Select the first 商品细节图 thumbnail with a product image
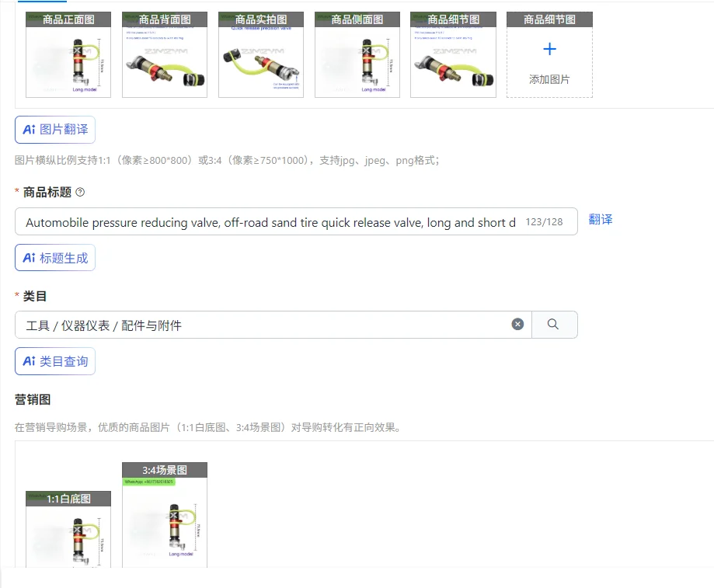The height and width of the screenshot is (588, 714). point(453,54)
